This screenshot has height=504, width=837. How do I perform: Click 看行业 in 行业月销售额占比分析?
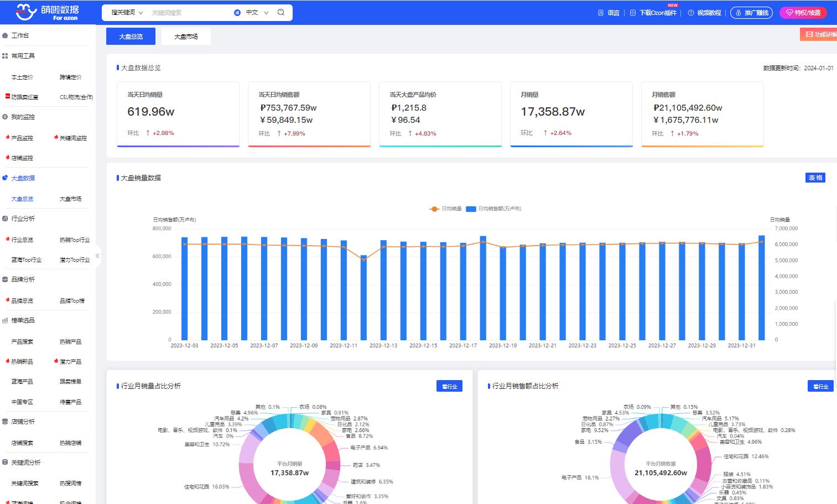point(820,386)
